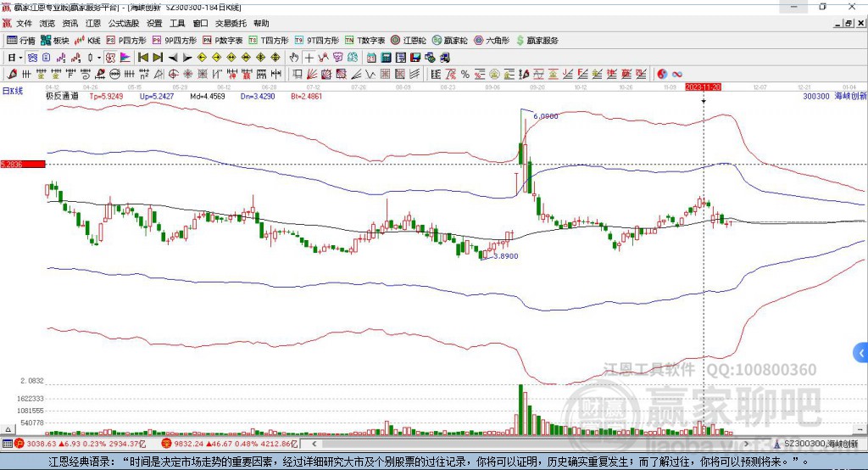The width and height of the screenshot is (868, 470).
Task: Click the n² square tool icon
Action: coord(144,75)
